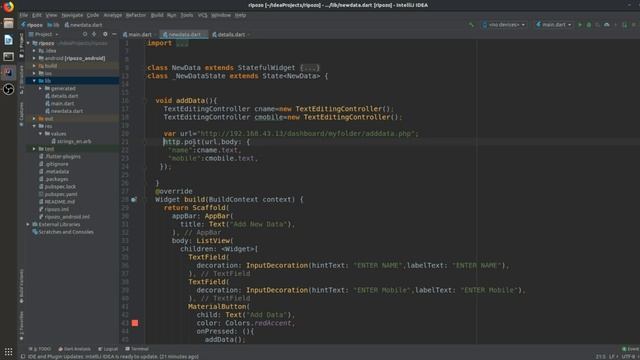Expand the build folder arrow
The height and width of the screenshot is (360, 640).
coord(34,66)
